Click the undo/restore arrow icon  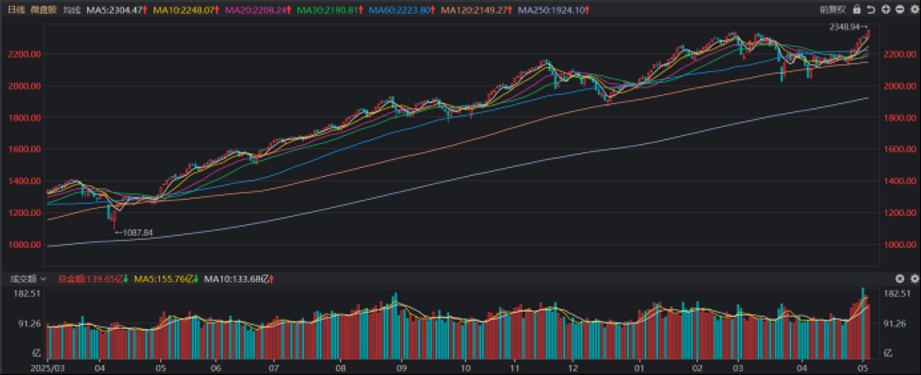(x=871, y=10)
